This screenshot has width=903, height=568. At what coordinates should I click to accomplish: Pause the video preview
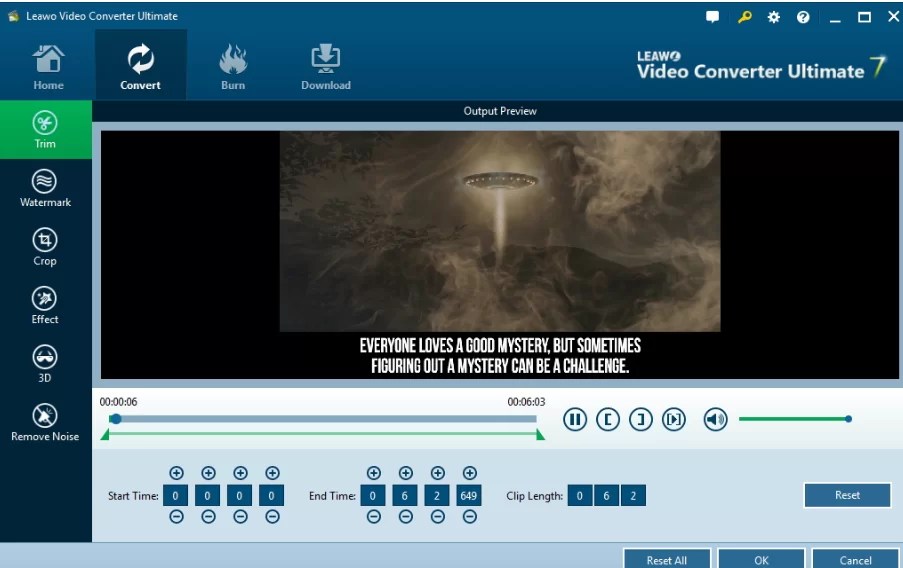(x=575, y=419)
